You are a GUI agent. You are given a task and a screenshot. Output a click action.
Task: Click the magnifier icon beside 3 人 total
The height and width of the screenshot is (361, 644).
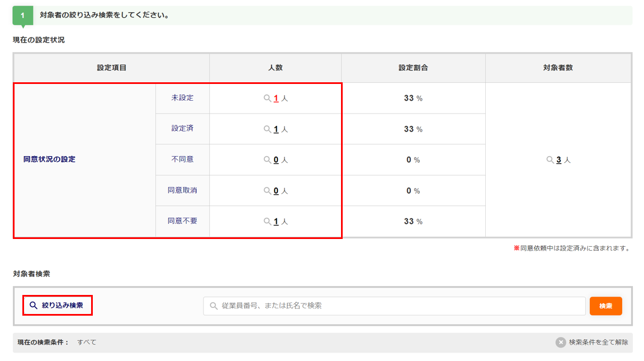pyautogui.click(x=550, y=160)
